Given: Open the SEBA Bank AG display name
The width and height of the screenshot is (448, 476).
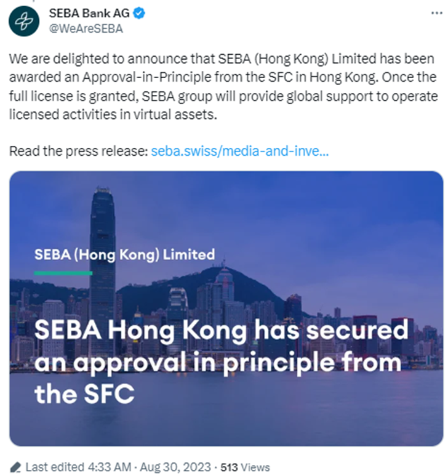Looking at the screenshot, I should (x=89, y=14).
